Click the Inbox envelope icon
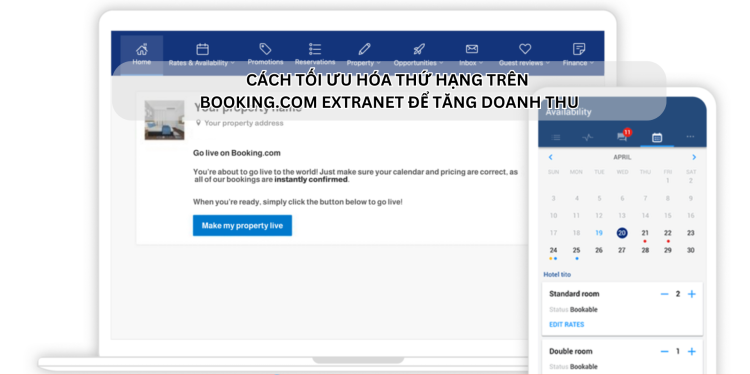 pyautogui.click(x=472, y=49)
